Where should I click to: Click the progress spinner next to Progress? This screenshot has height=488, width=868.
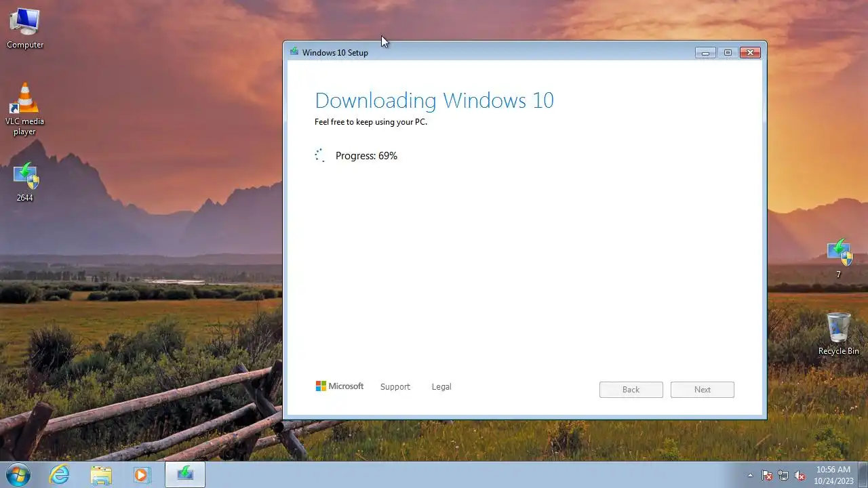320,156
